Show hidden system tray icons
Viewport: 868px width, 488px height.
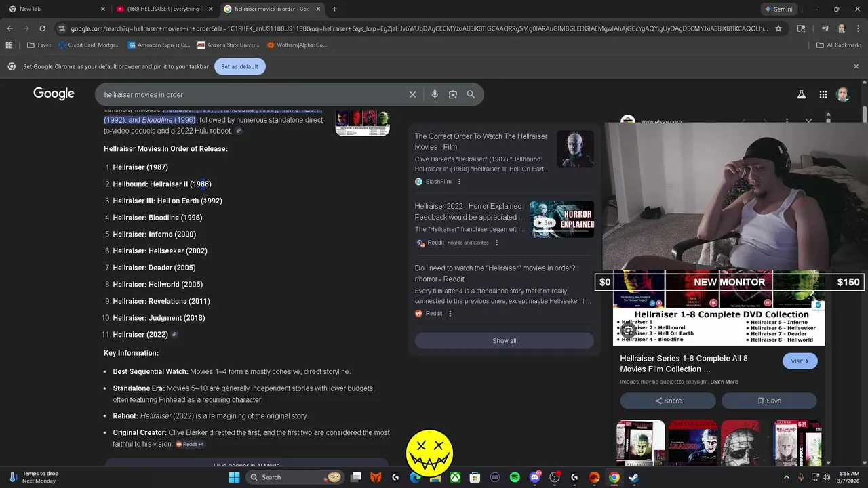click(x=787, y=477)
